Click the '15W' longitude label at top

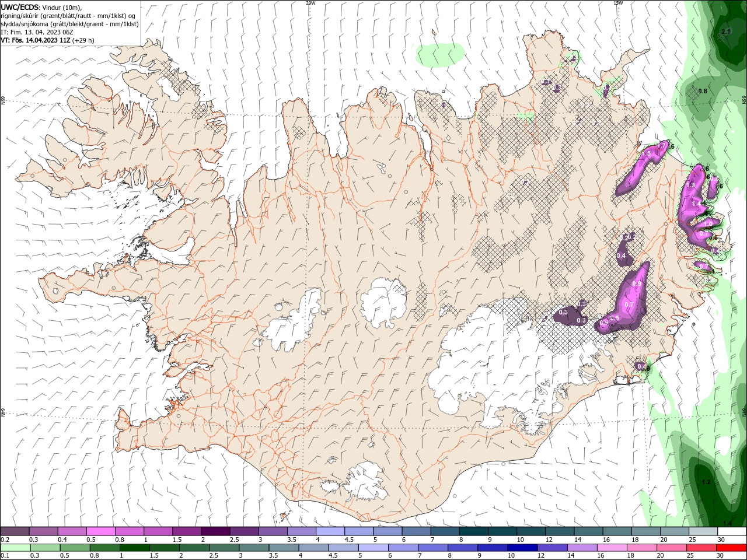(618, 2)
